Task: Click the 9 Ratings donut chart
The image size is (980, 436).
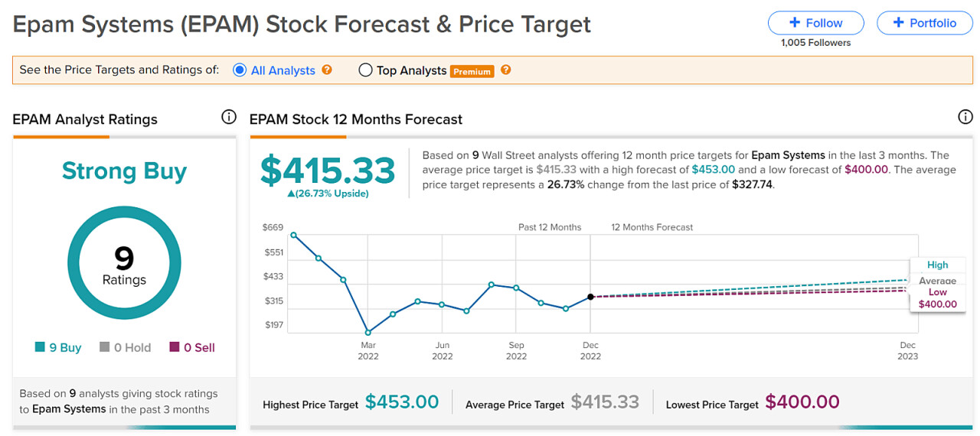Action: [124, 262]
